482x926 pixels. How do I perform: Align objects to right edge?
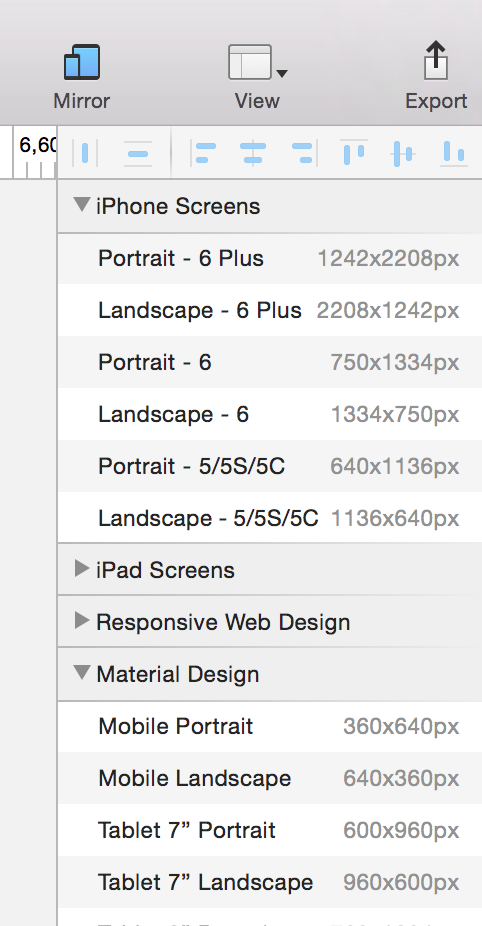pyautogui.click(x=304, y=154)
